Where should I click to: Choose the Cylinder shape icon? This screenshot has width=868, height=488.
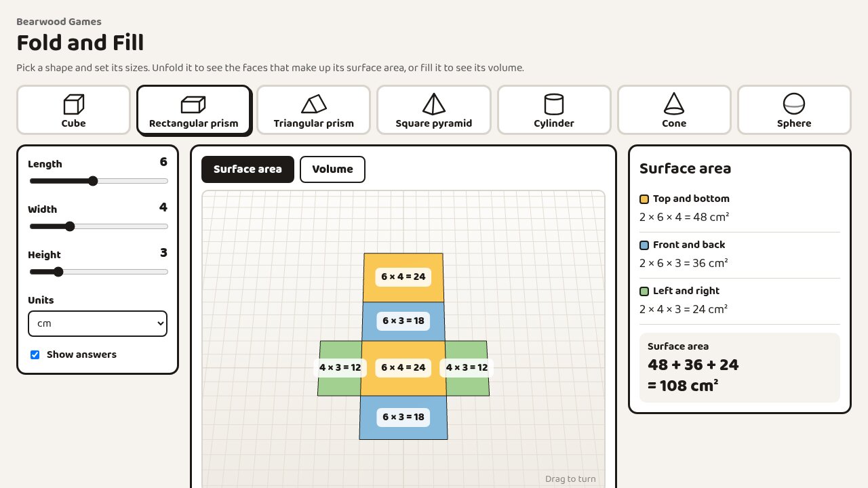(x=554, y=104)
